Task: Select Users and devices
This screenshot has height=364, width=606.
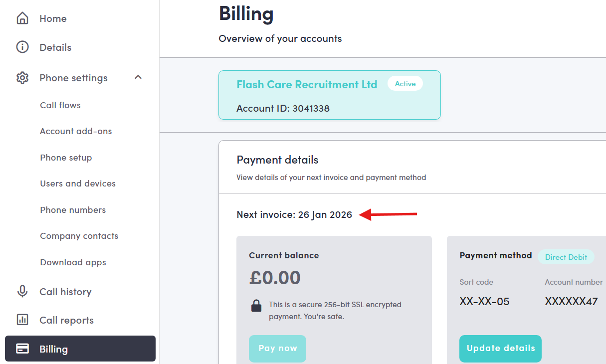Action: pyautogui.click(x=78, y=183)
